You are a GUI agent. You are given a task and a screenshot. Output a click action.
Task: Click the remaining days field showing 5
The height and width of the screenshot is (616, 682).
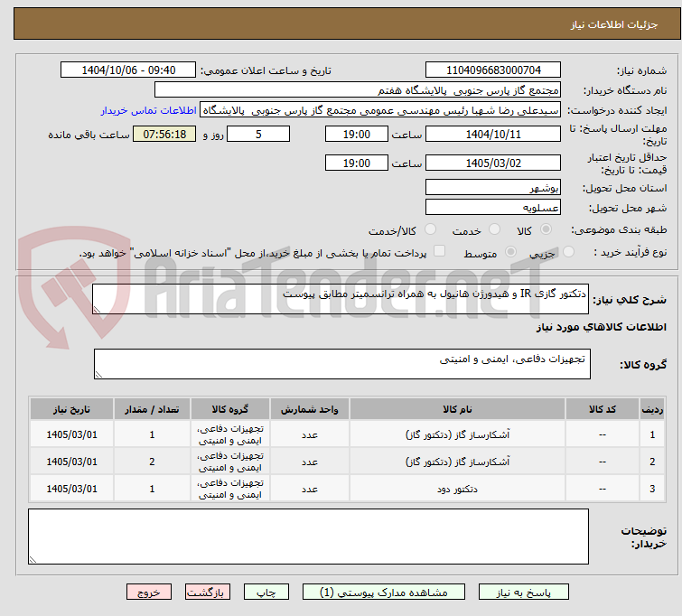click(x=258, y=134)
